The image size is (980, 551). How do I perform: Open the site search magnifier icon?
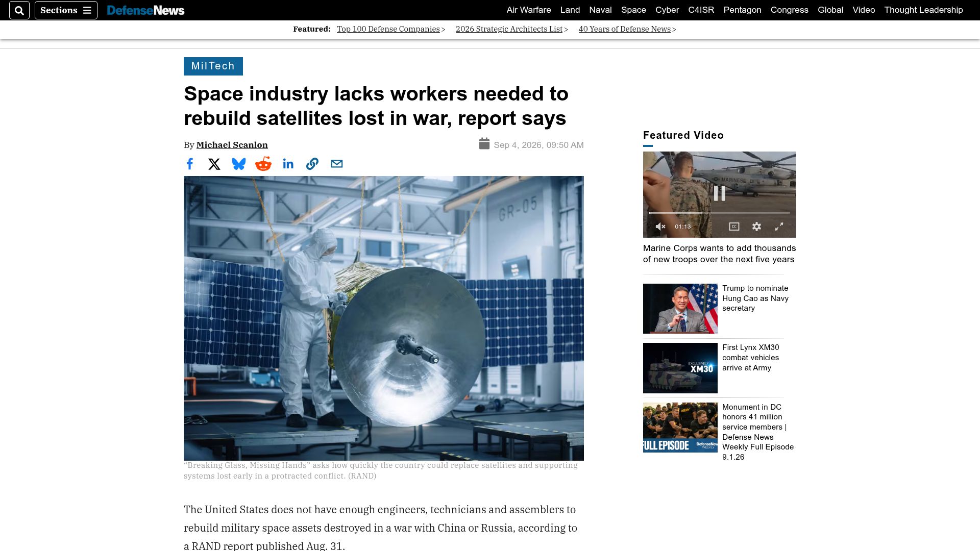point(19,10)
